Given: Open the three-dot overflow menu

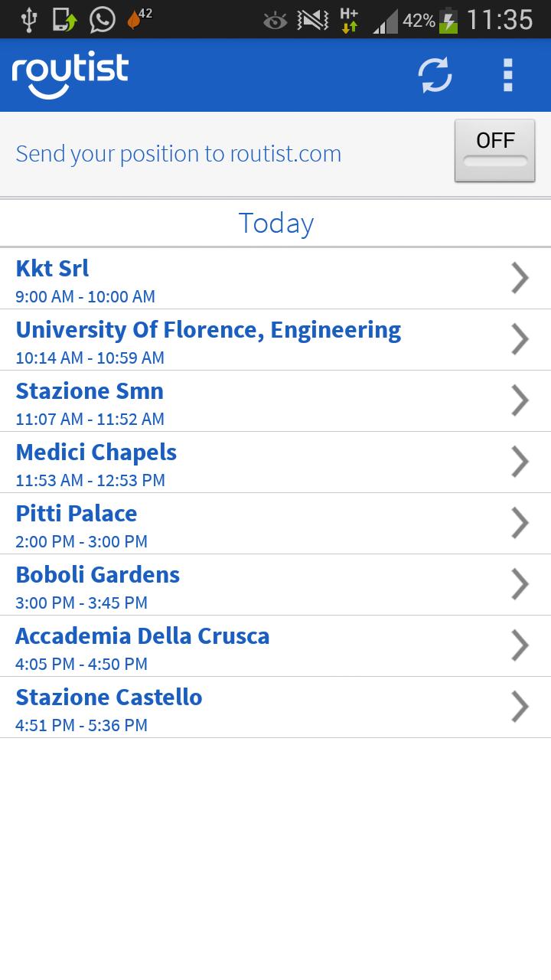Looking at the screenshot, I should (x=507, y=75).
